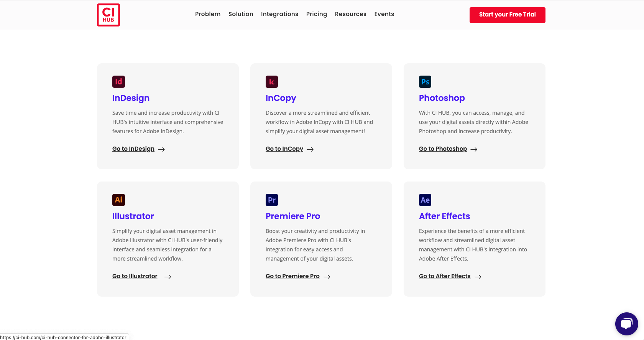Open the Solution menu item
Screen dimensions: 644x340
[241, 14]
